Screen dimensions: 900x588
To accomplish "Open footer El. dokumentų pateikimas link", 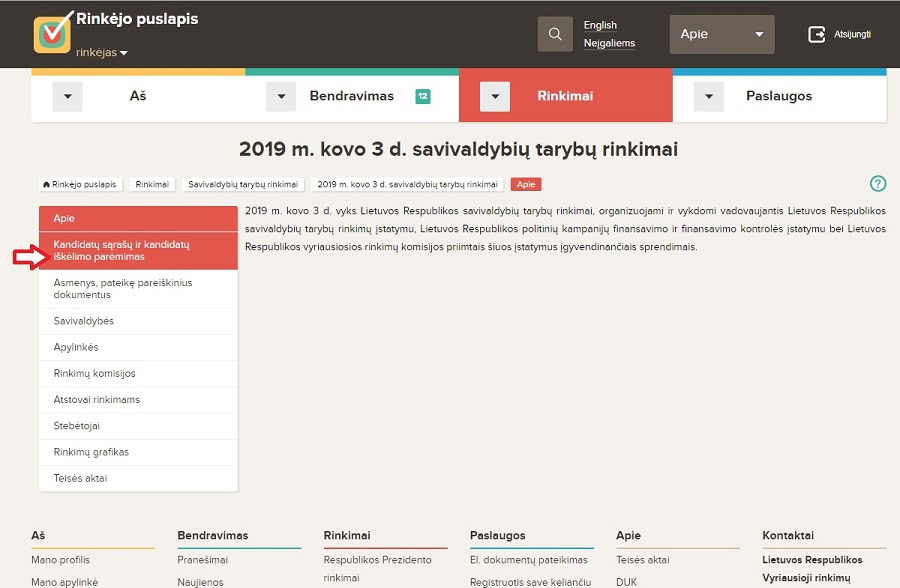I will [529, 560].
